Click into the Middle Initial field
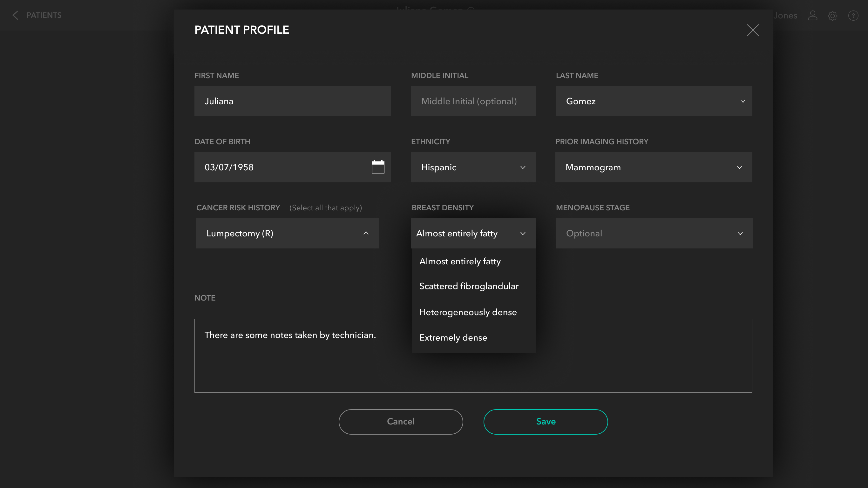The image size is (868, 488). coord(473,101)
